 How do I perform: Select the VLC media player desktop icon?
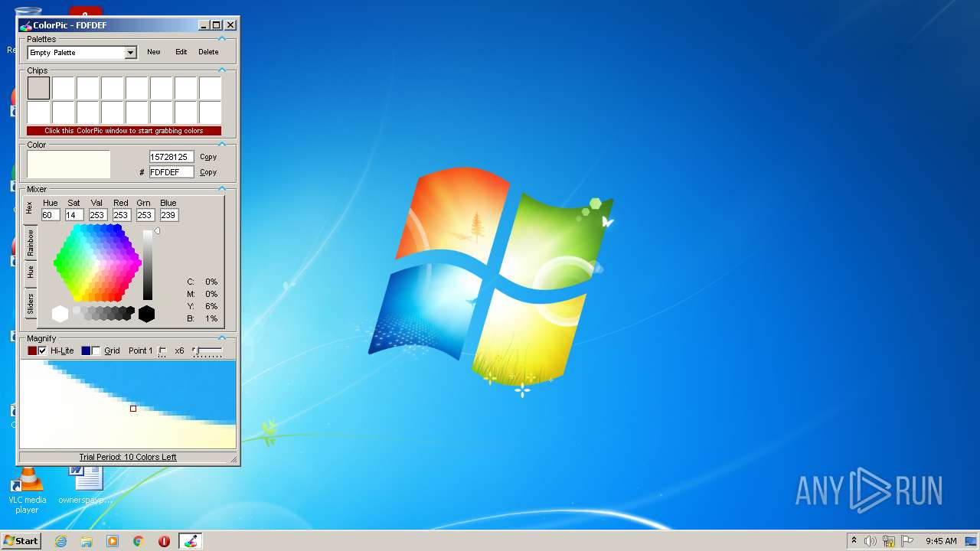point(27,490)
